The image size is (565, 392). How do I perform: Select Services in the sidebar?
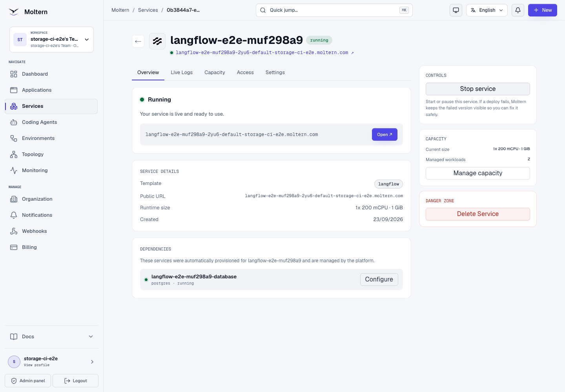pyautogui.click(x=51, y=106)
